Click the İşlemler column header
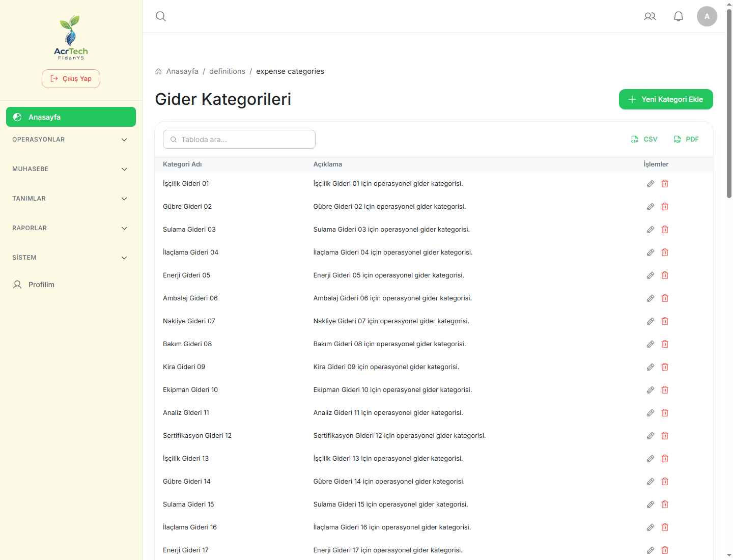 click(656, 164)
